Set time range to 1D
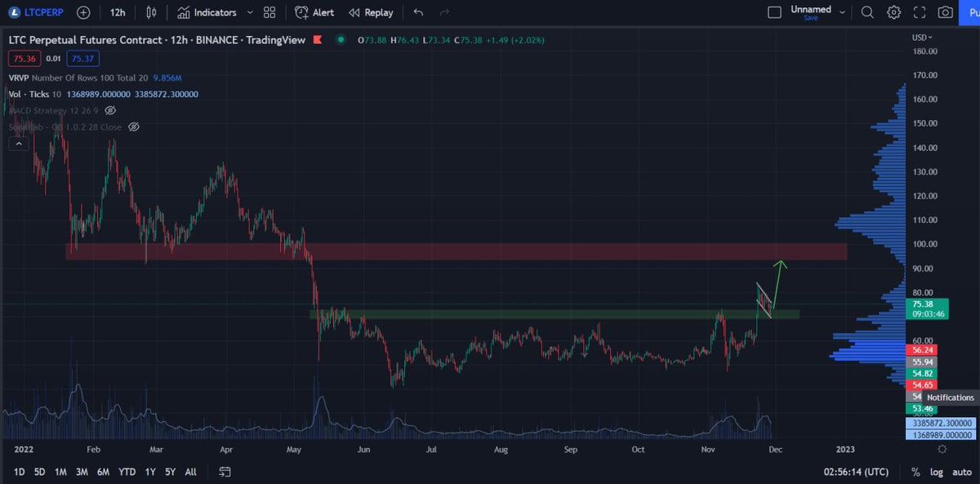 (19, 472)
